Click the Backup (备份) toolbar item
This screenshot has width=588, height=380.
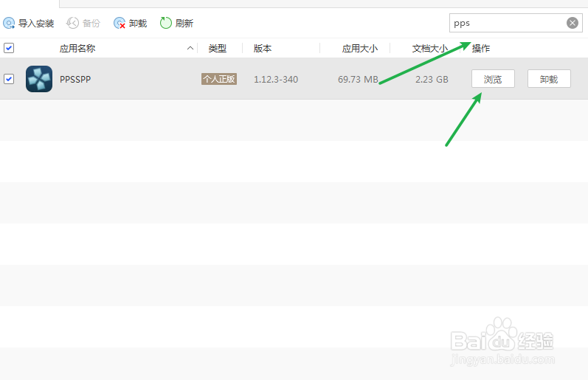[x=83, y=24]
